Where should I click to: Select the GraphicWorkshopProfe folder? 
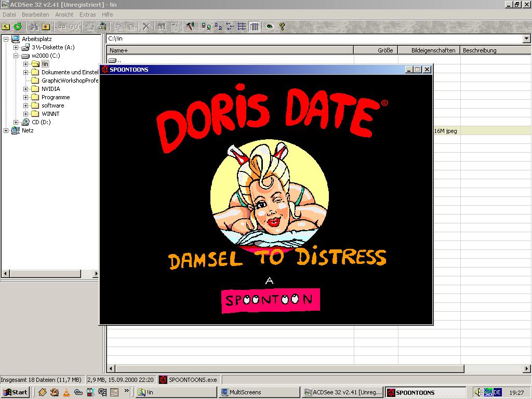(70, 81)
